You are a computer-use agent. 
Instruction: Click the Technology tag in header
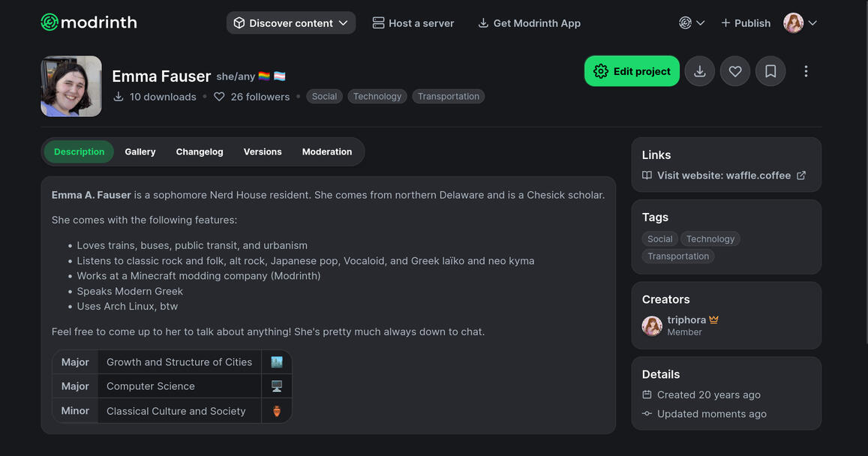pos(377,96)
